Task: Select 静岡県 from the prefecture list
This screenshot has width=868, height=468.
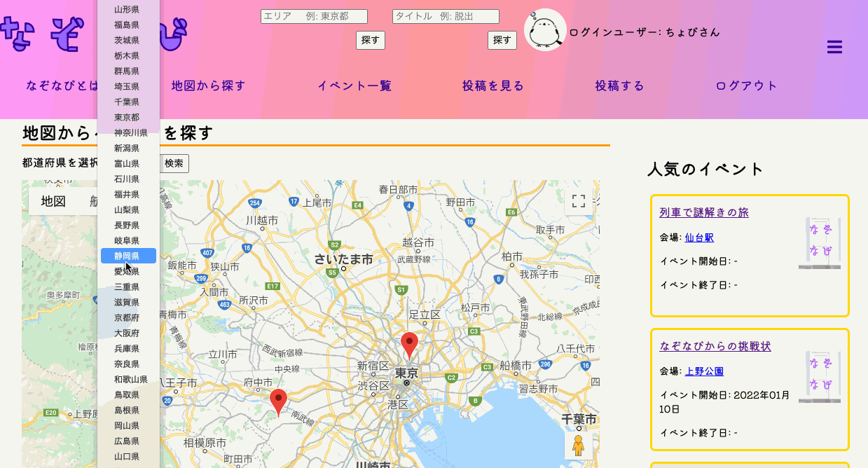Action: (x=127, y=256)
